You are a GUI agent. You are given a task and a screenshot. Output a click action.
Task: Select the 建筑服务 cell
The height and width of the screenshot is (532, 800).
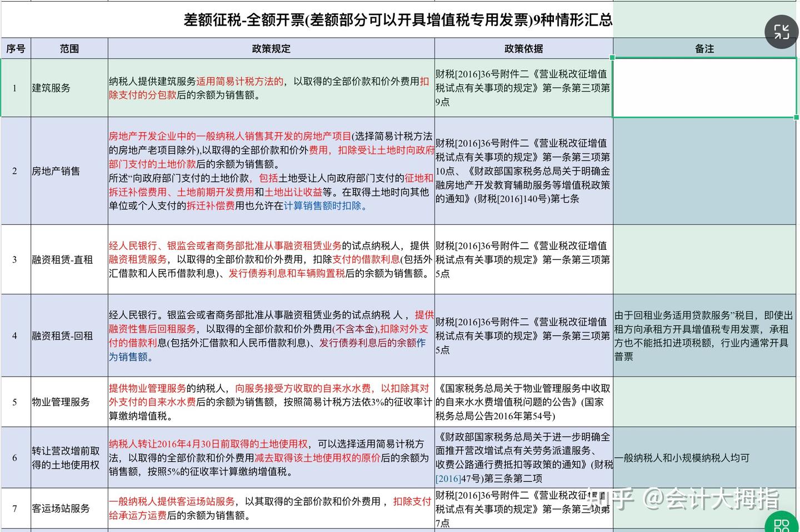point(69,88)
